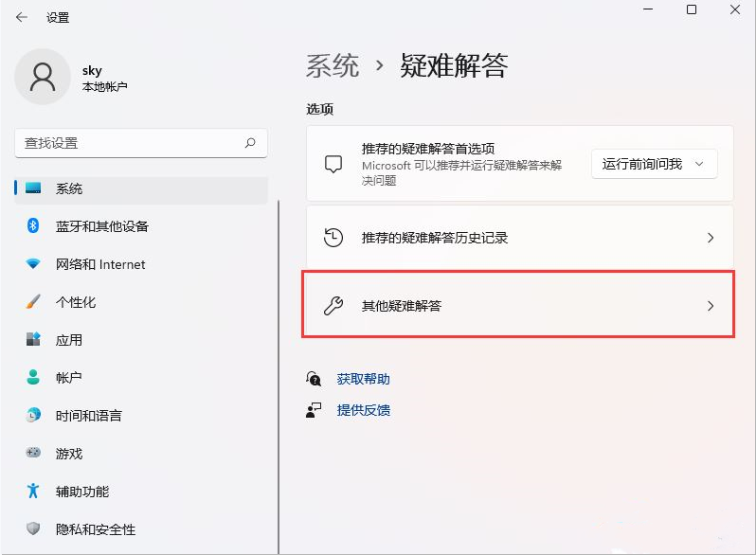Screen dimensions: 756x555
Task: Click the search magnifier icon
Action: (250, 143)
